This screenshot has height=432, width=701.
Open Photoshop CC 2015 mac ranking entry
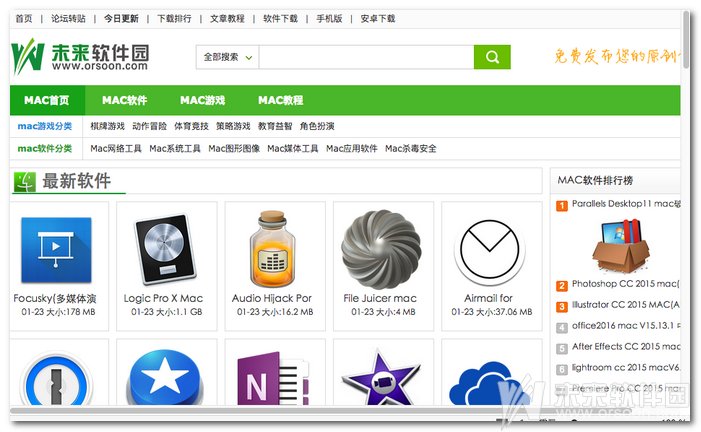pos(625,284)
